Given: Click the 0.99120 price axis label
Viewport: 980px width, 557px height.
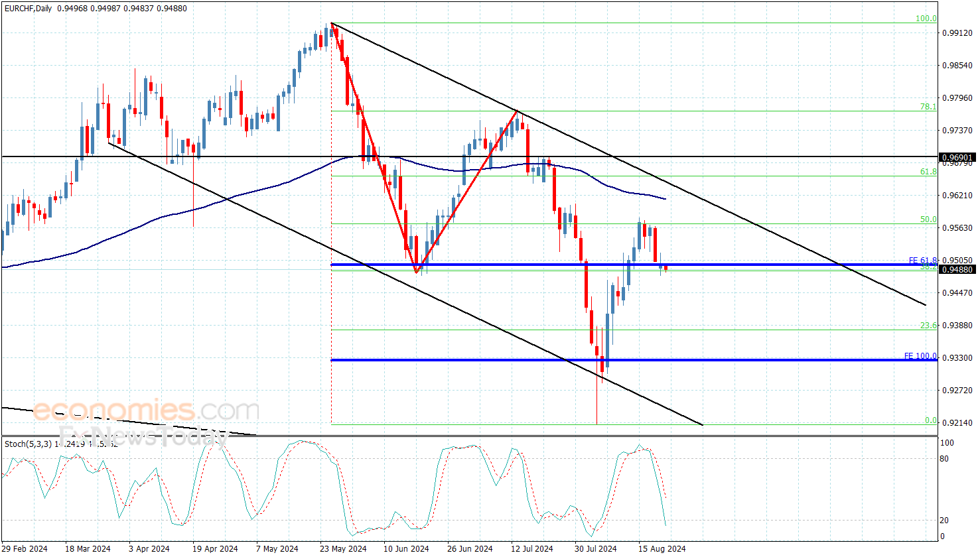Looking at the screenshot, I should (x=957, y=33).
